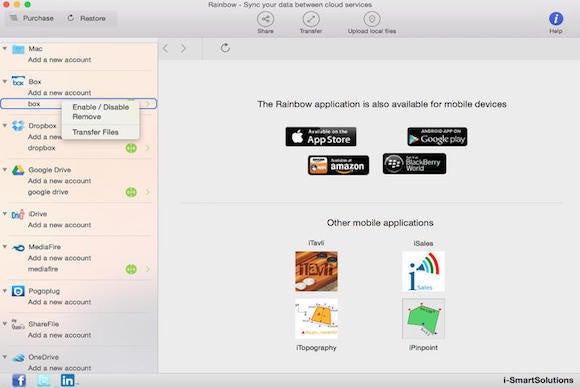Screen dimensions: 580x388
Task: Click Add a new account under OneDrive
Action: (60, 368)
